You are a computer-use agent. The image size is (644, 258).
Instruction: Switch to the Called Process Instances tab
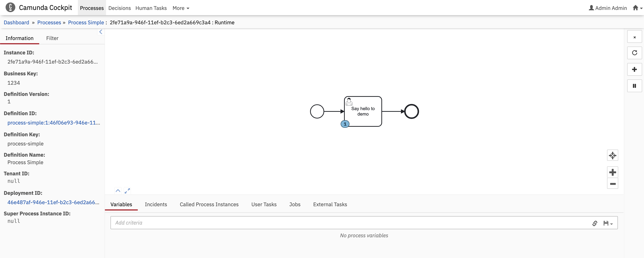click(x=209, y=204)
